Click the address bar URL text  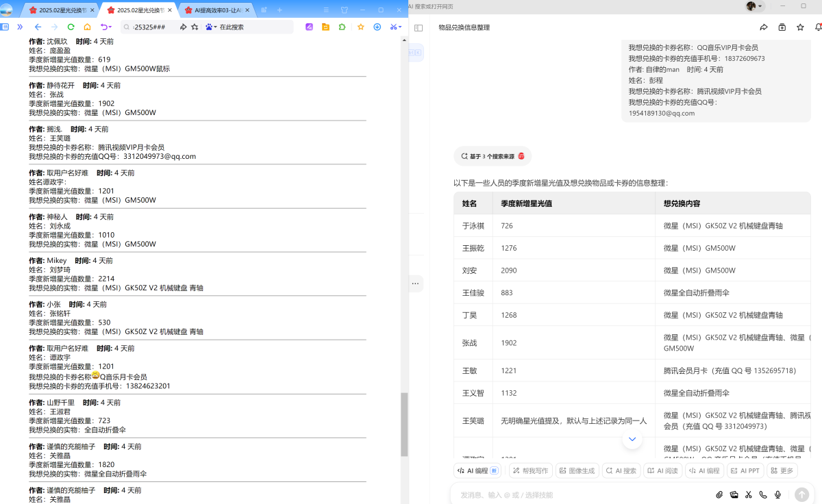point(149,27)
